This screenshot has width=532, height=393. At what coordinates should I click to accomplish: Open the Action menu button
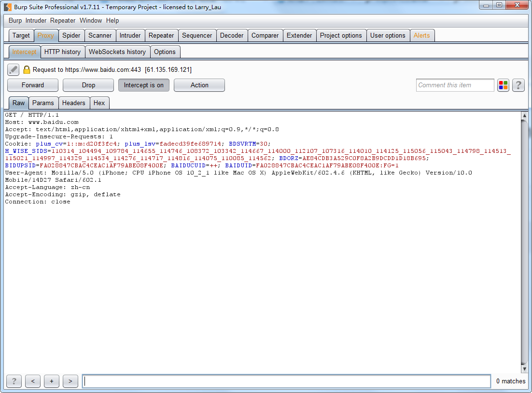[199, 85]
